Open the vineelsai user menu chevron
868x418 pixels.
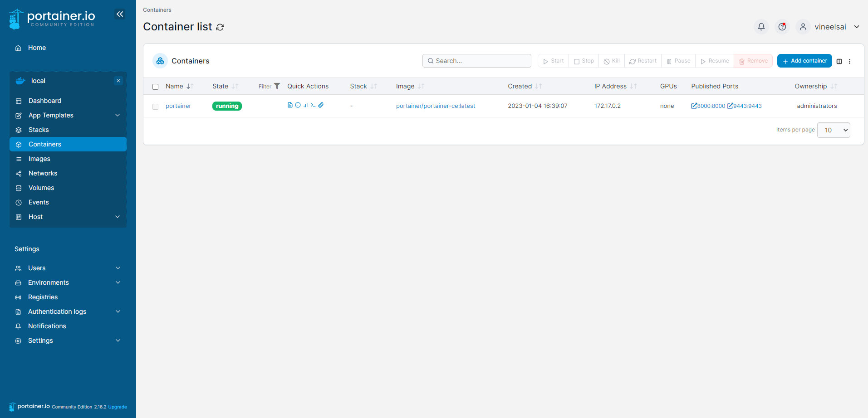[x=857, y=27]
